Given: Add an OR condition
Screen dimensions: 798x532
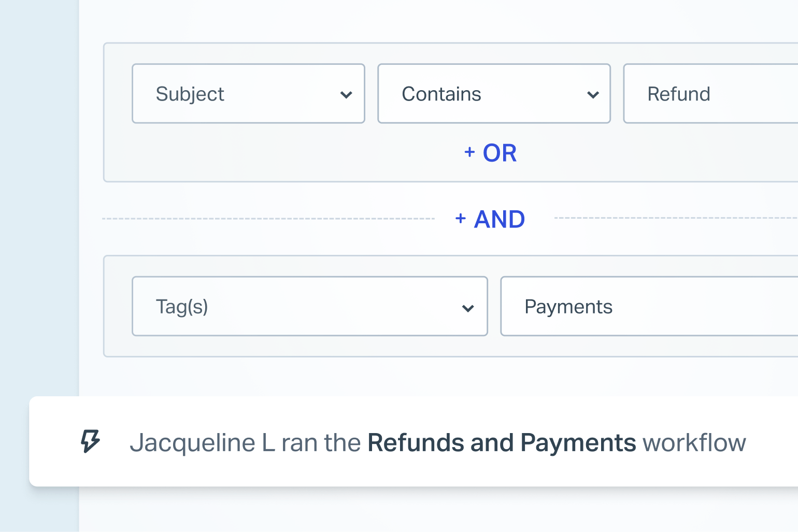Looking at the screenshot, I should coord(490,153).
